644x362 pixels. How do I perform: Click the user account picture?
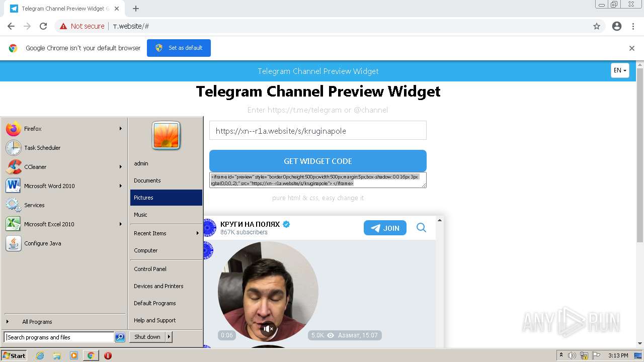[166, 136]
